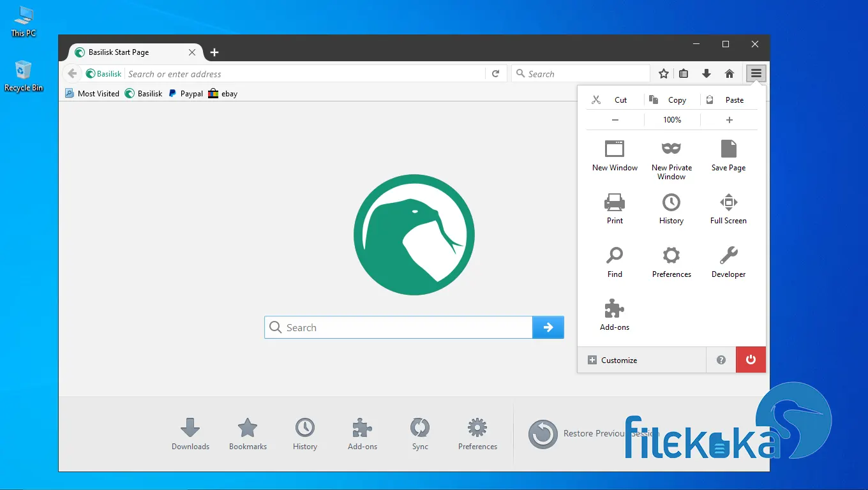Submit search with blue arrow button

[548, 327]
